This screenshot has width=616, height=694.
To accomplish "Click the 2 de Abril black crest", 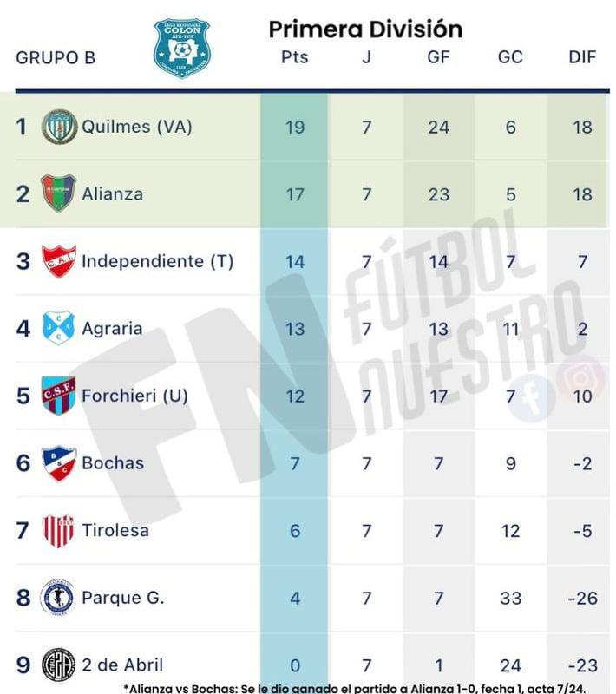I will point(59,665).
